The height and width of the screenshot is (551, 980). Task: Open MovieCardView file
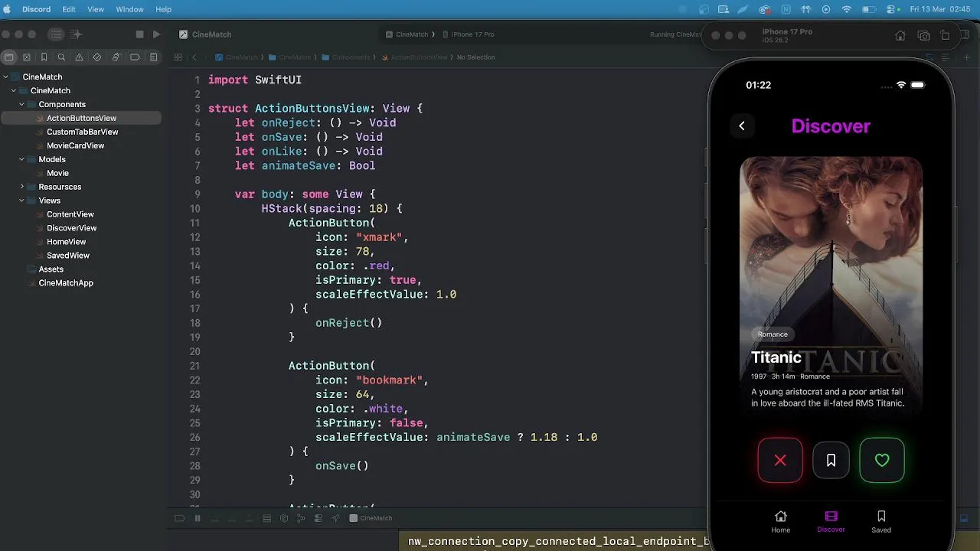click(x=75, y=146)
